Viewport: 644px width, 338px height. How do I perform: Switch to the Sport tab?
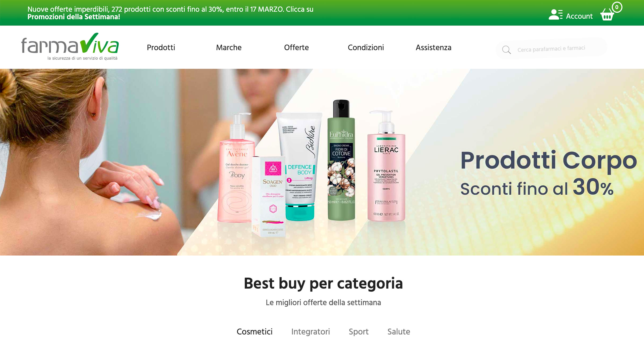[x=359, y=332]
